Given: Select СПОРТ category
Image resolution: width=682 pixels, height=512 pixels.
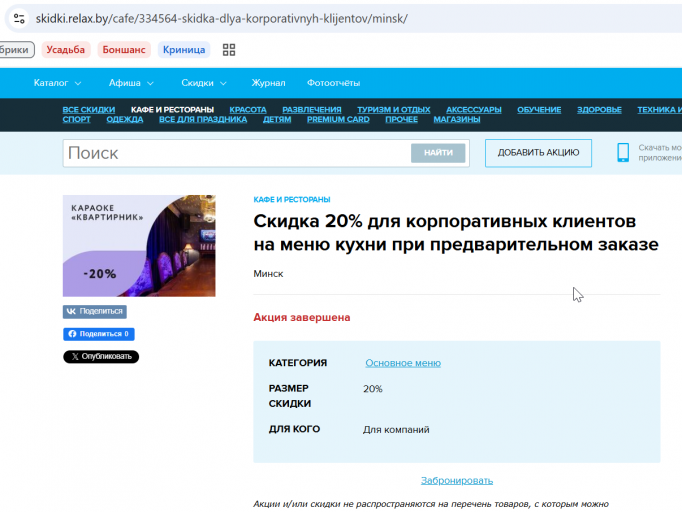Looking at the screenshot, I should pyautogui.click(x=77, y=120).
